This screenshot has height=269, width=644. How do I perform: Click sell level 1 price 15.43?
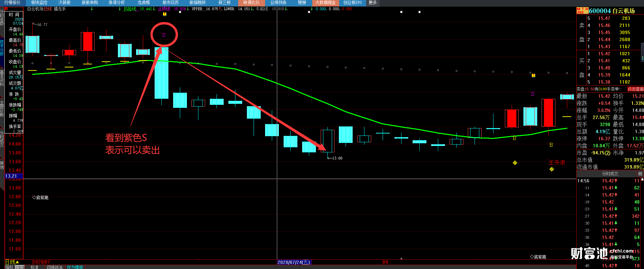point(604,47)
